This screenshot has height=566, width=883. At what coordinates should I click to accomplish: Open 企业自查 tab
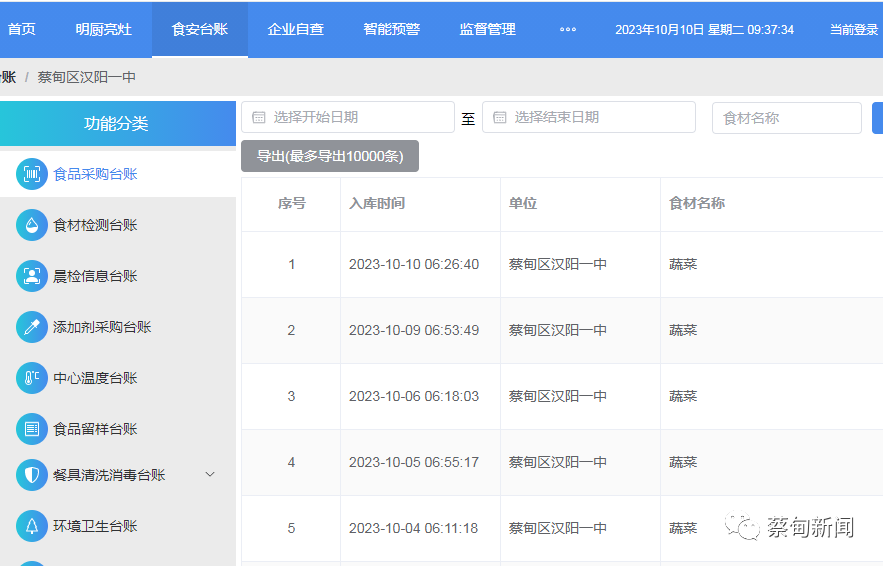pyautogui.click(x=296, y=29)
